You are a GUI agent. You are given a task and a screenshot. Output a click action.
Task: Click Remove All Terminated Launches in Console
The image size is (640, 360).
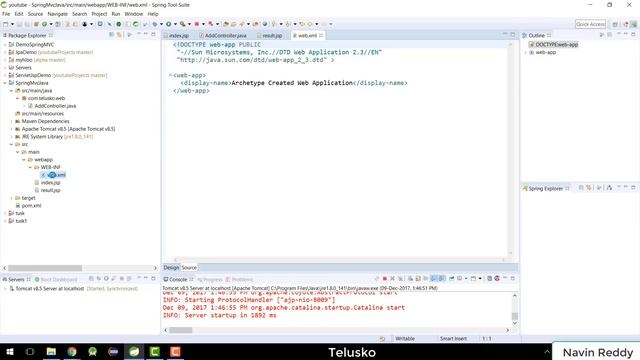(400, 279)
